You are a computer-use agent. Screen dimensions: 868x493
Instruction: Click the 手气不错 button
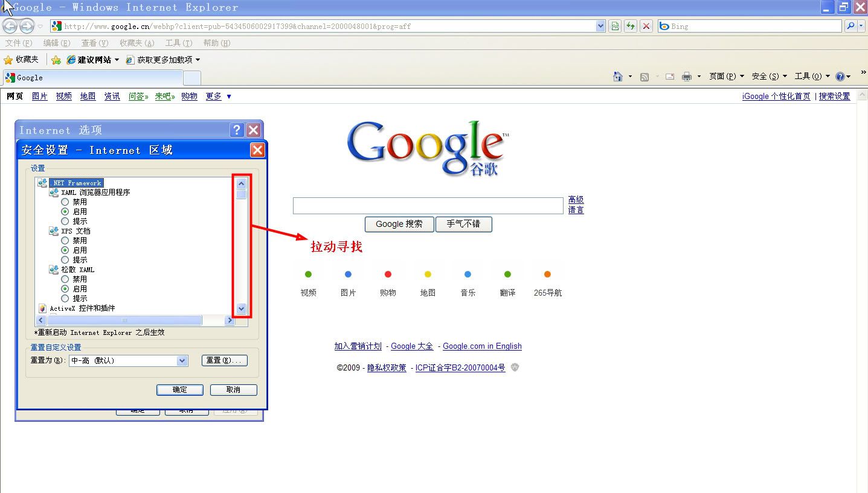[x=463, y=224]
